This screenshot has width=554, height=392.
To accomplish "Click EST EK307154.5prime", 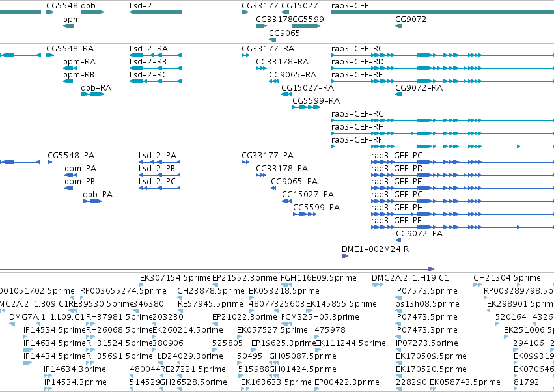I will click(x=175, y=278).
